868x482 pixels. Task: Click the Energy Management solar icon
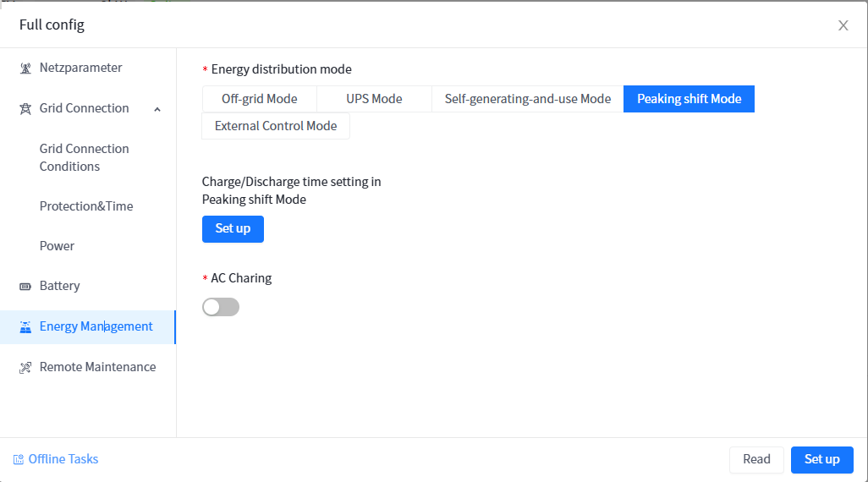(x=25, y=327)
